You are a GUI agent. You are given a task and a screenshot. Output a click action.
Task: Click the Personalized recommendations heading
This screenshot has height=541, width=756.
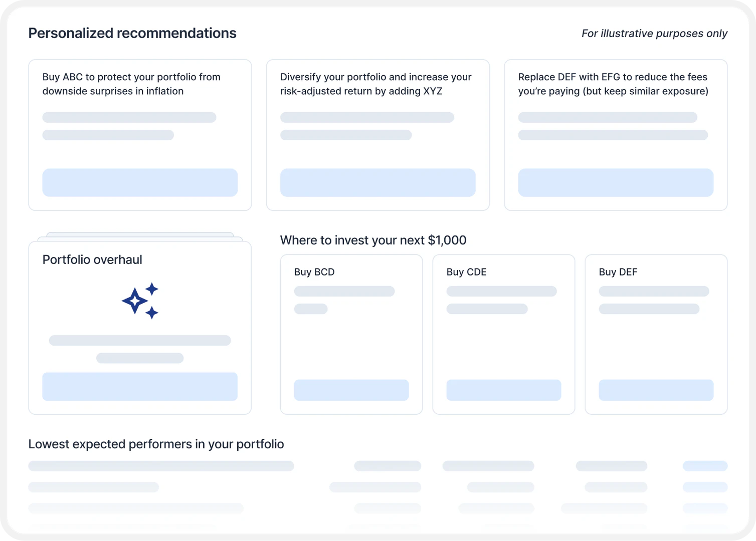tap(132, 33)
